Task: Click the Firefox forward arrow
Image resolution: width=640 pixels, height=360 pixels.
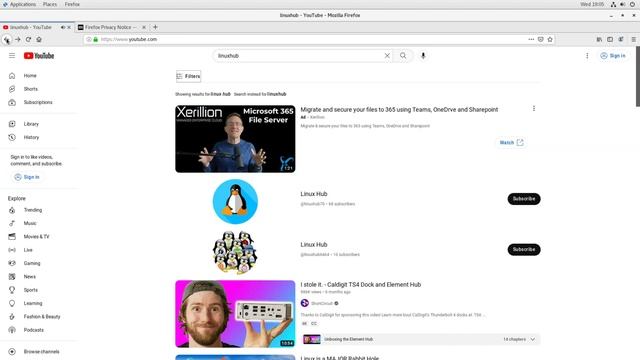Action: [x=18, y=40]
